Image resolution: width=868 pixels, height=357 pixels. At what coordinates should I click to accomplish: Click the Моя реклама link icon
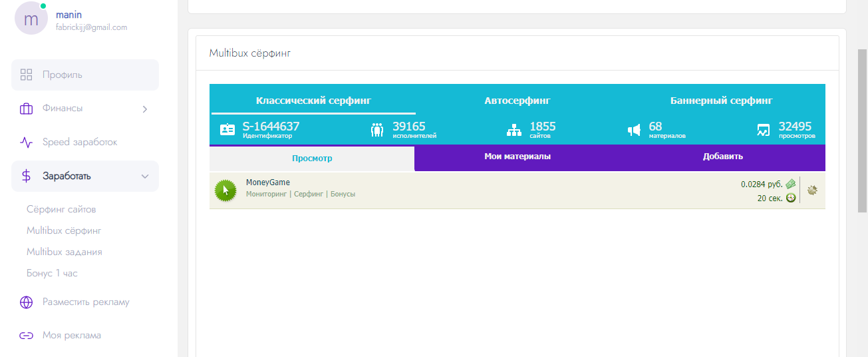click(27, 336)
